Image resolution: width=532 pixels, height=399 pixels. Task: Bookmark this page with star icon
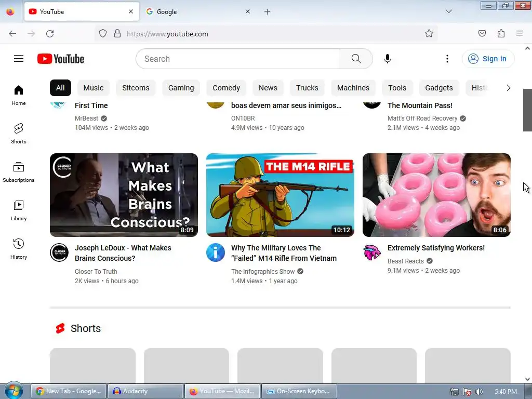point(429,33)
